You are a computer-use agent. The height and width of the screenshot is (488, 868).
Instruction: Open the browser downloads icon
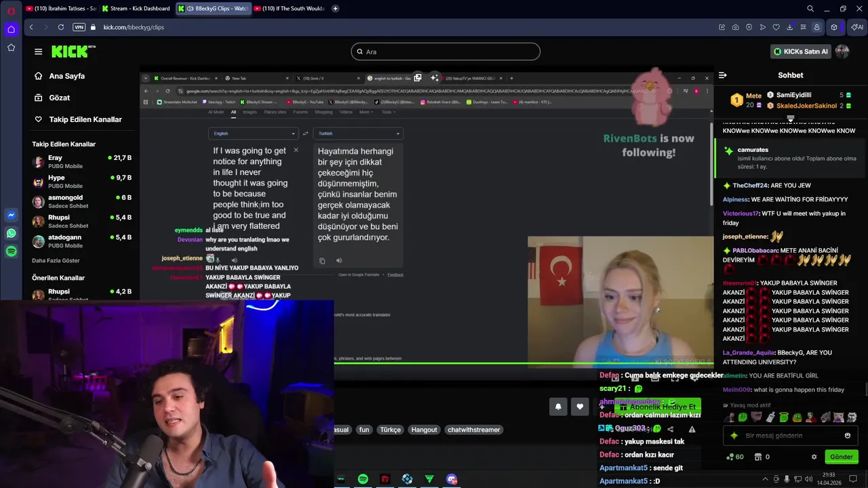(790, 27)
